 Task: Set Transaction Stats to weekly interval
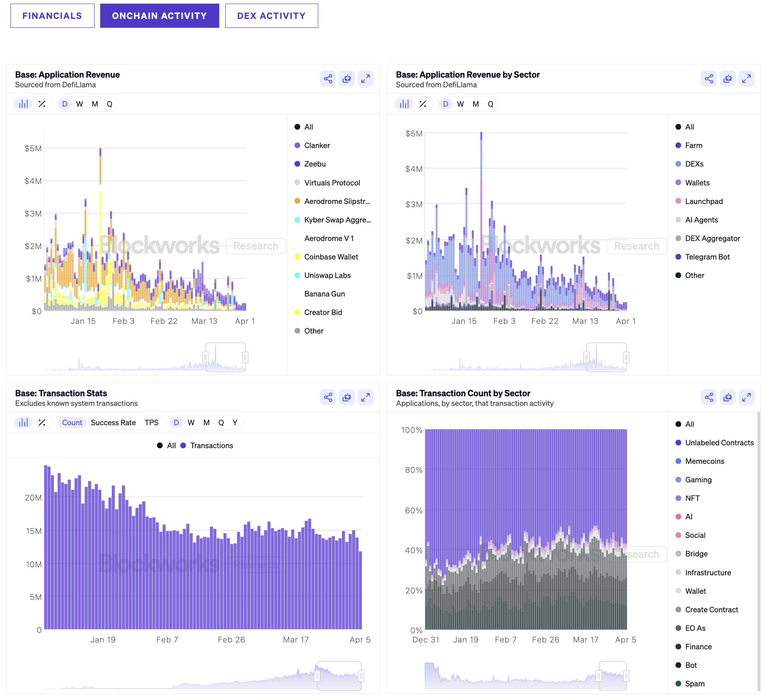[191, 422]
